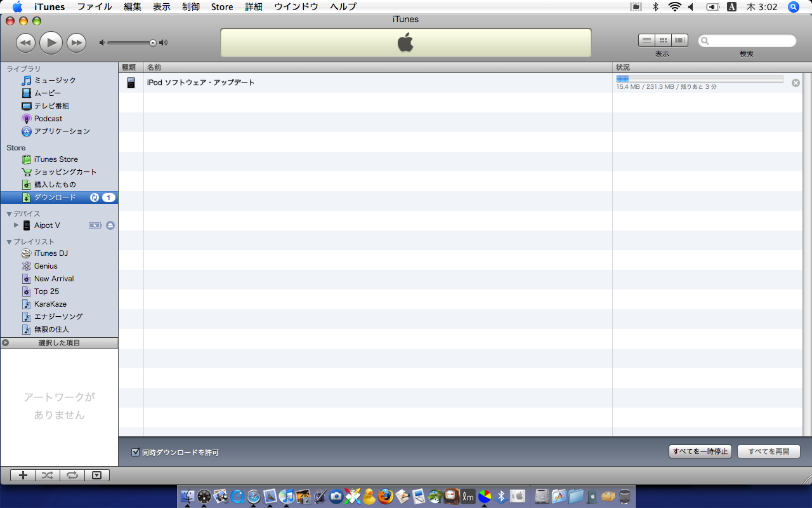Image resolution: width=812 pixels, height=508 pixels.
Task: Click the volume slider knob
Action: coord(153,43)
